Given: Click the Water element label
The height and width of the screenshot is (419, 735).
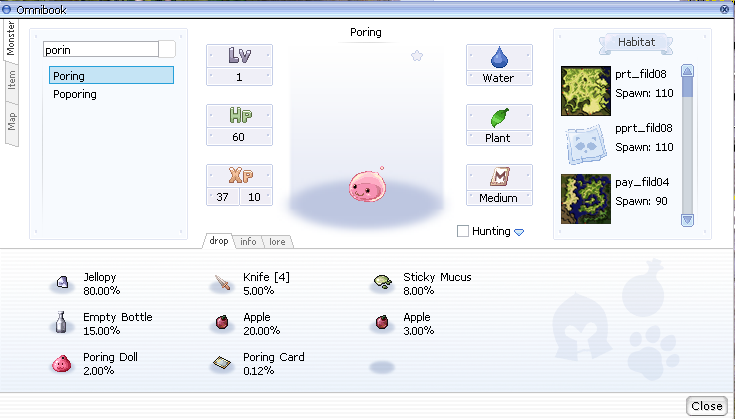Looking at the screenshot, I should click(x=498, y=78).
